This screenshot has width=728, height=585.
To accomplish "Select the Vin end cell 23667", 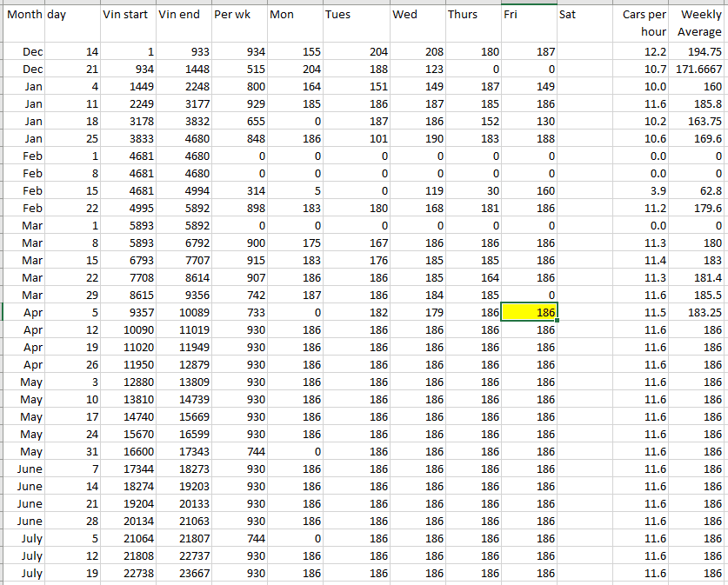I will [184, 574].
